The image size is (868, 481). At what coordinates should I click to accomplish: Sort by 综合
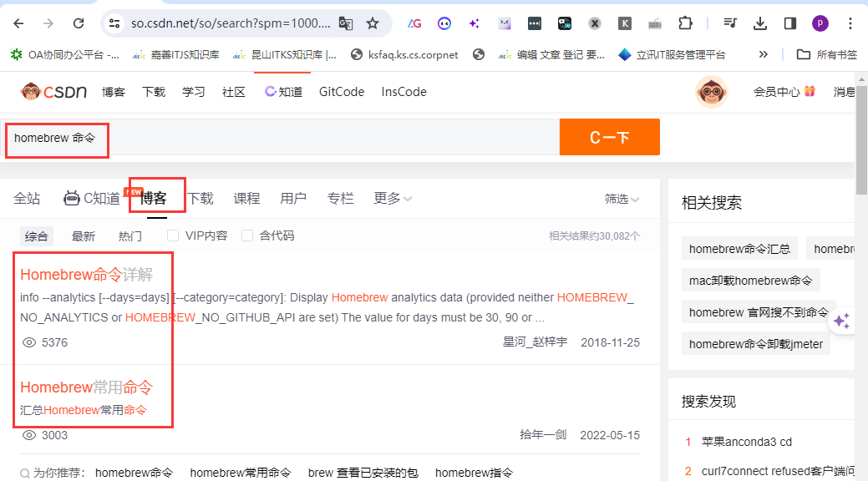pyautogui.click(x=37, y=236)
